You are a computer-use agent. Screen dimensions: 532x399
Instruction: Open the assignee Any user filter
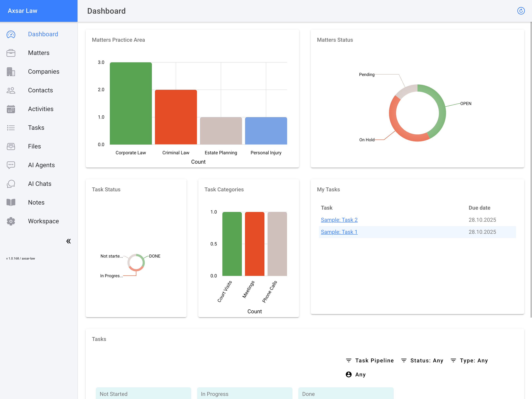click(x=356, y=374)
